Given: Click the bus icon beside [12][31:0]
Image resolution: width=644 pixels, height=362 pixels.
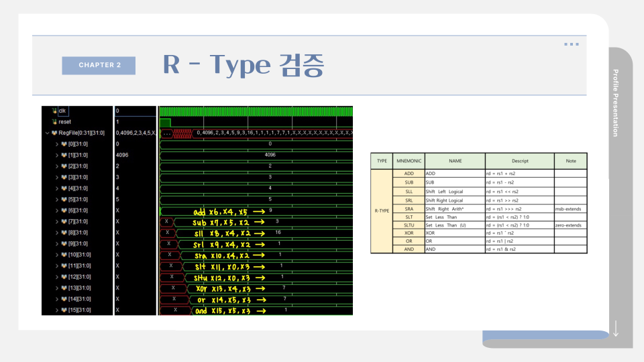Looking at the screenshot, I should tap(64, 277).
